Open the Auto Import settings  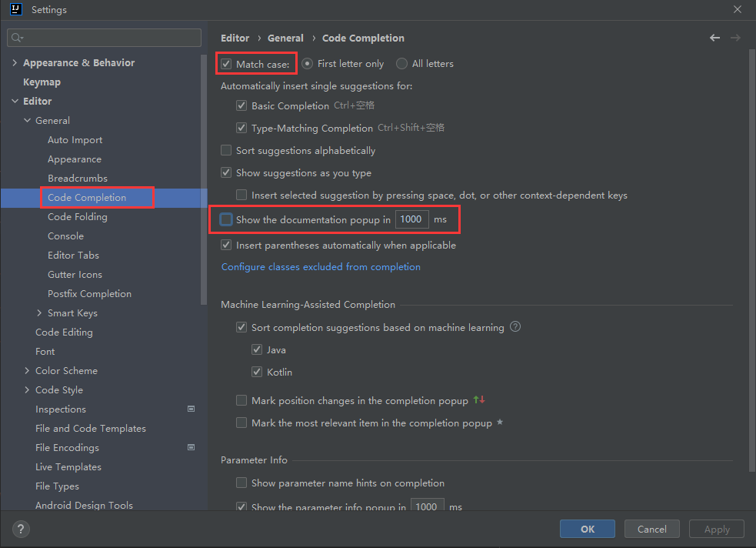point(75,140)
